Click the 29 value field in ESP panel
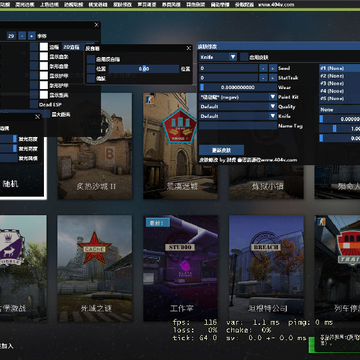 click(x=11, y=36)
